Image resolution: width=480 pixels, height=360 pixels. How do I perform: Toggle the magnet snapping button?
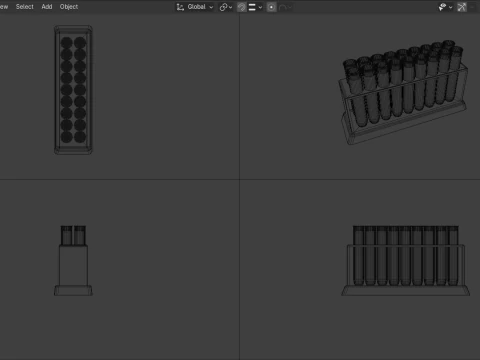[x=242, y=7]
